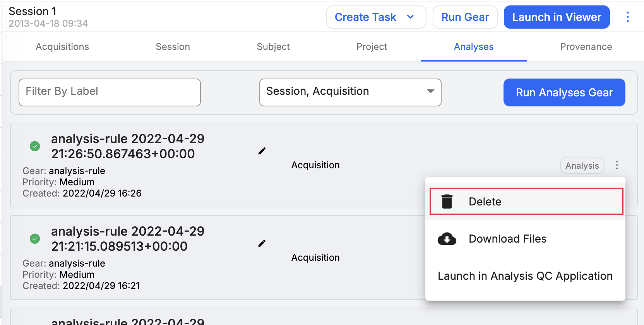
Task: Switch to the Session tab
Action: click(x=173, y=47)
